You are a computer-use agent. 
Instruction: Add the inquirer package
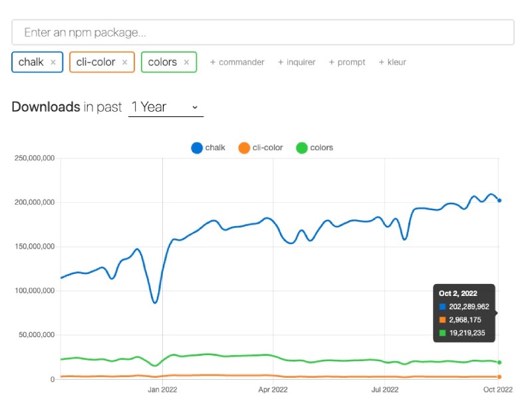pos(297,62)
